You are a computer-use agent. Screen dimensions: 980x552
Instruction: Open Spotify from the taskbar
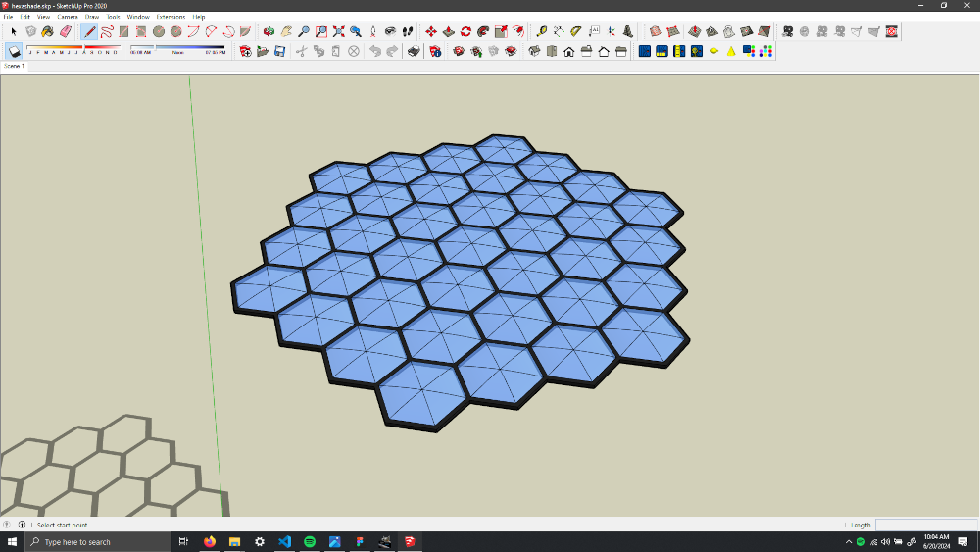coord(310,541)
